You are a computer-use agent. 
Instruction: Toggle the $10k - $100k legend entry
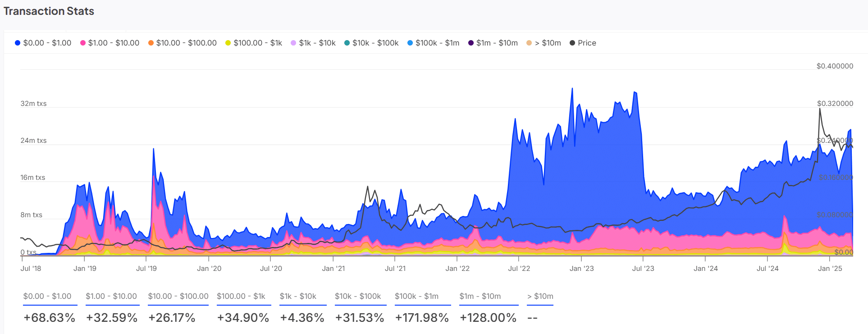371,43
